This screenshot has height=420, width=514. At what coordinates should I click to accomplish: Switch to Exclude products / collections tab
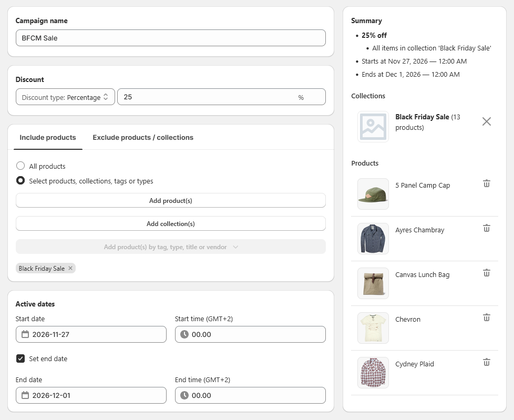(143, 137)
